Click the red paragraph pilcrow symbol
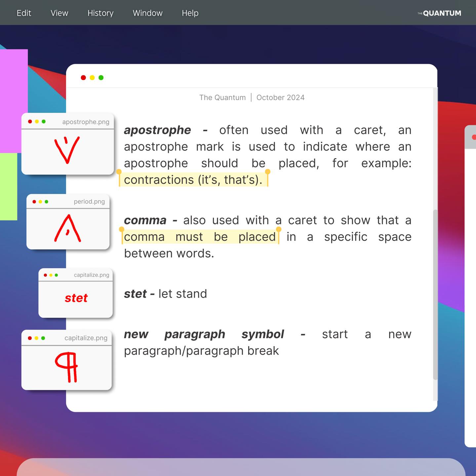This screenshot has height=476, width=476. 67,367
